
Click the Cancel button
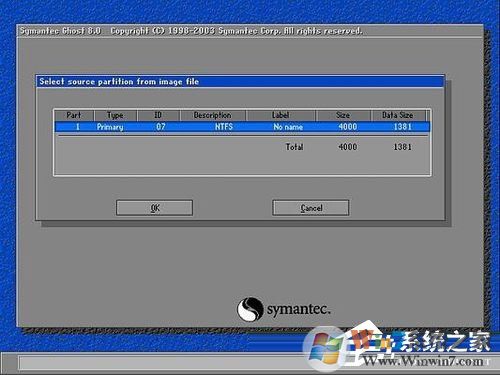coord(311,208)
